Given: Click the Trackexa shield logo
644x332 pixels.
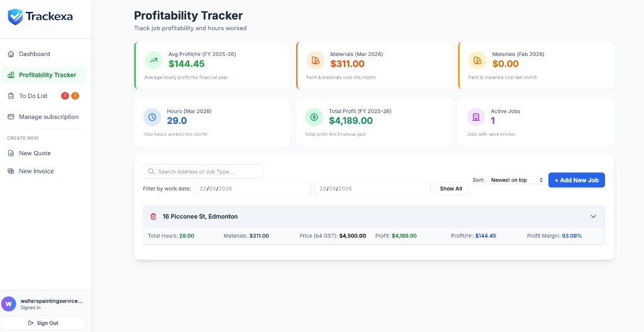Looking at the screenshot, I should [15, 16].
